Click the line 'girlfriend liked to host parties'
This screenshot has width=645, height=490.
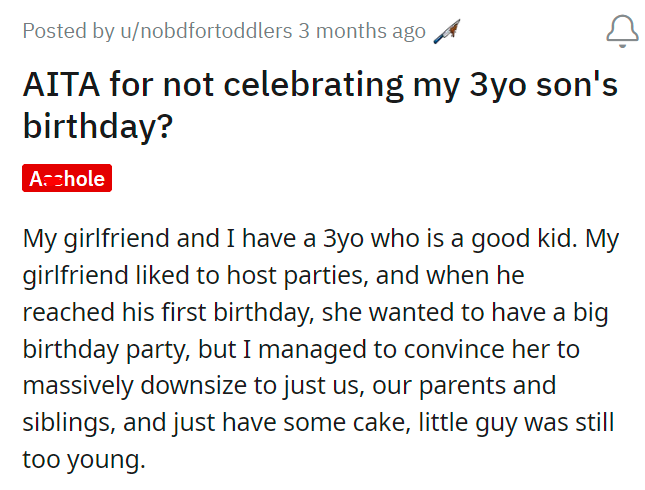pyautogui.click(x=274, y=276)
